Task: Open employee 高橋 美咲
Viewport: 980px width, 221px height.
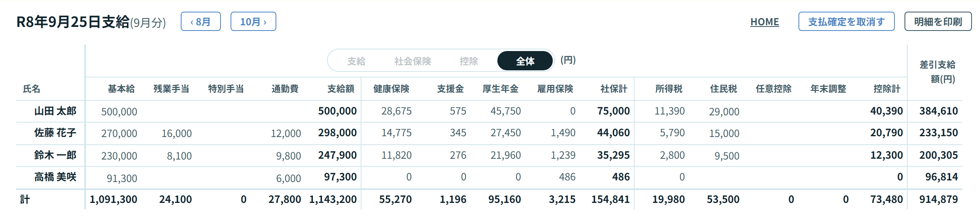Action: [x=55, y=177]
